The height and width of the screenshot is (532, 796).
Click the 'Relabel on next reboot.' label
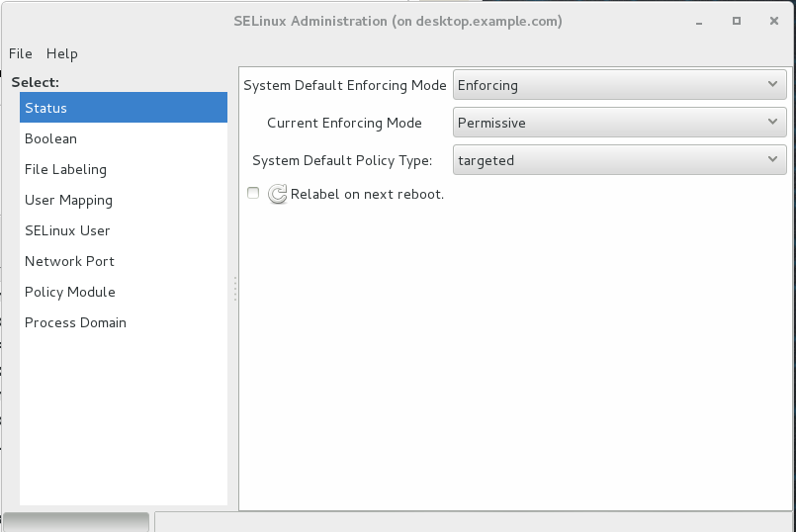[x=367, y=194]
